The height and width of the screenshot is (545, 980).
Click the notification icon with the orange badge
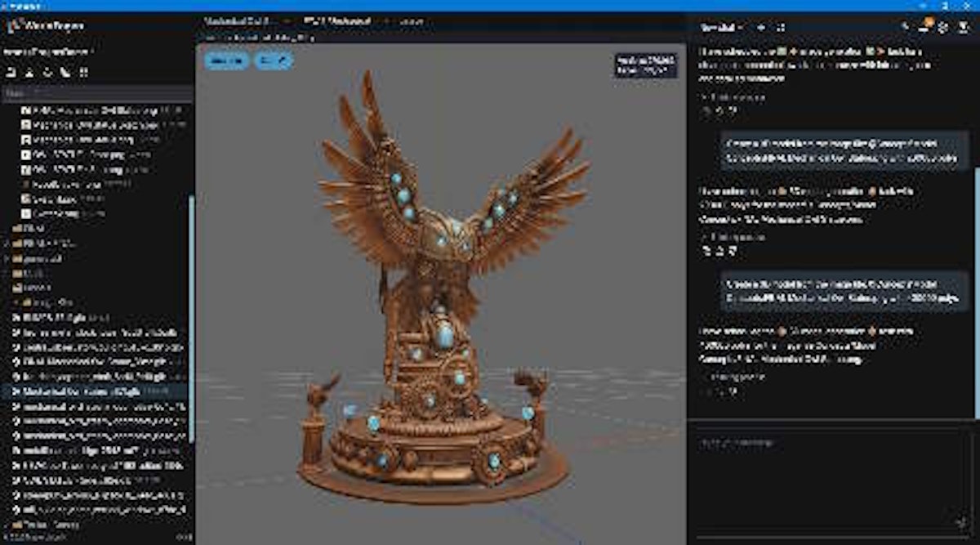pyautogui.click(x=924, y=27)
